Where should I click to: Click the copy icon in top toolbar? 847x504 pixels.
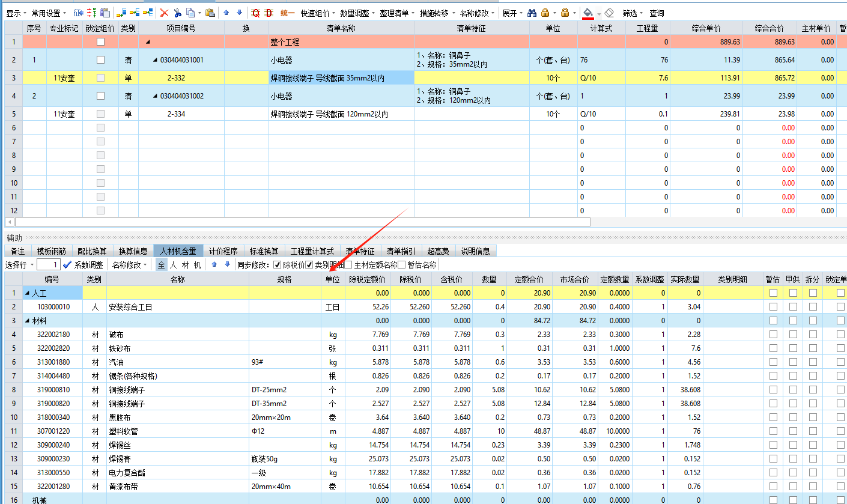(190, 13)
